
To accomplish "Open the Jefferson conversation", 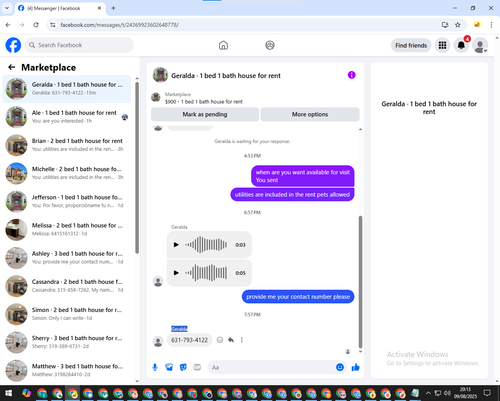I will pos(67,201).
